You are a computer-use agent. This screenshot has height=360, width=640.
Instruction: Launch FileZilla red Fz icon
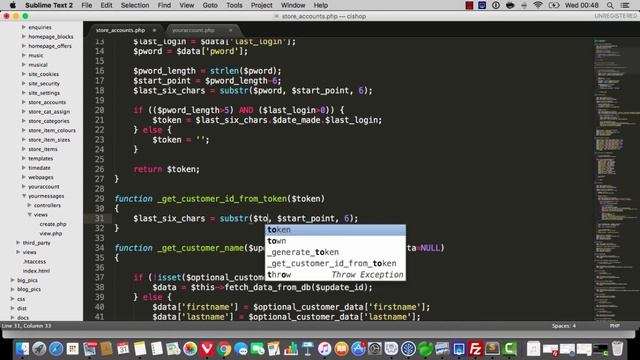[475, 349]
